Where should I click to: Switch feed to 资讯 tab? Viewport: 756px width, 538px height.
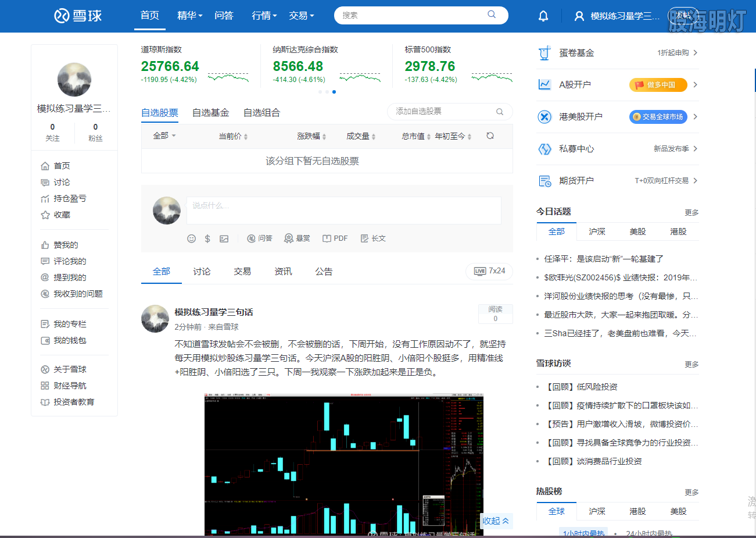pyautogui.click(x=283, y=272)
